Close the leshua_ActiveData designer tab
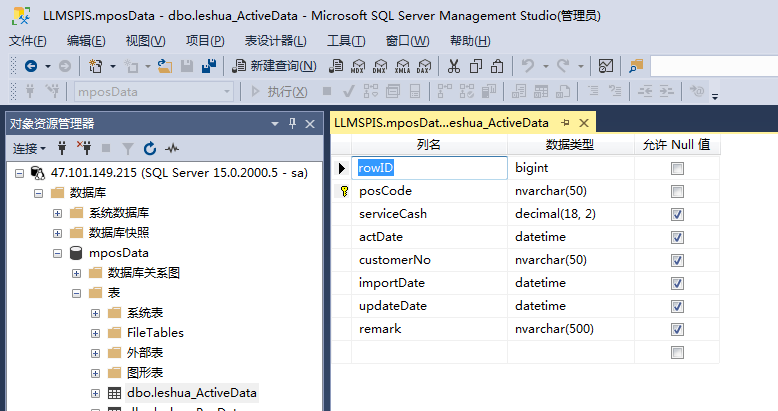 584,123
